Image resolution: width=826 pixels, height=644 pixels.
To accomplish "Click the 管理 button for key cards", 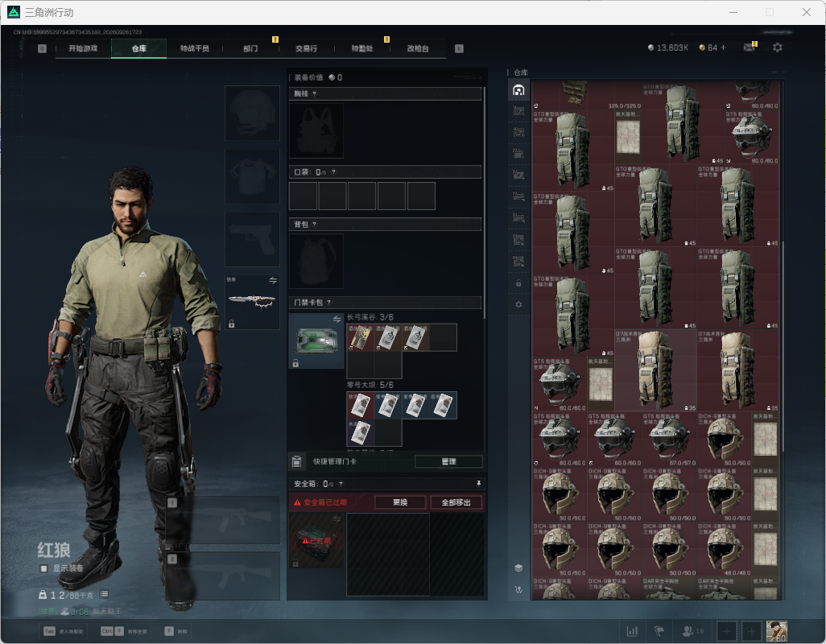I will [x=448, y=461].
